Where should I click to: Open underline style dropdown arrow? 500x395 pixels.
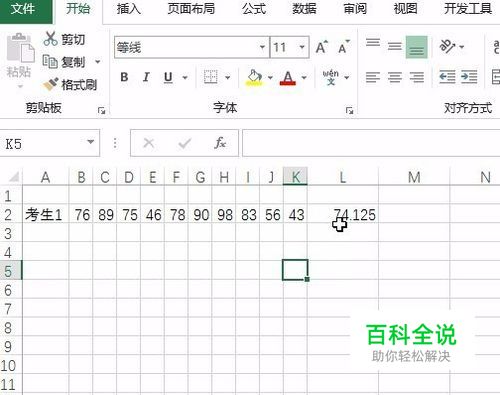[185, 78]
